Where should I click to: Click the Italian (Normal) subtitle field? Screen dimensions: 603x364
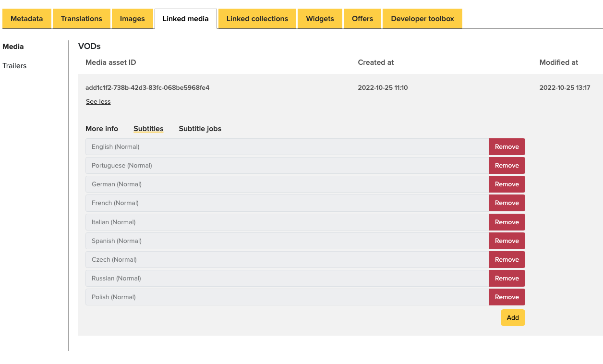287,222
